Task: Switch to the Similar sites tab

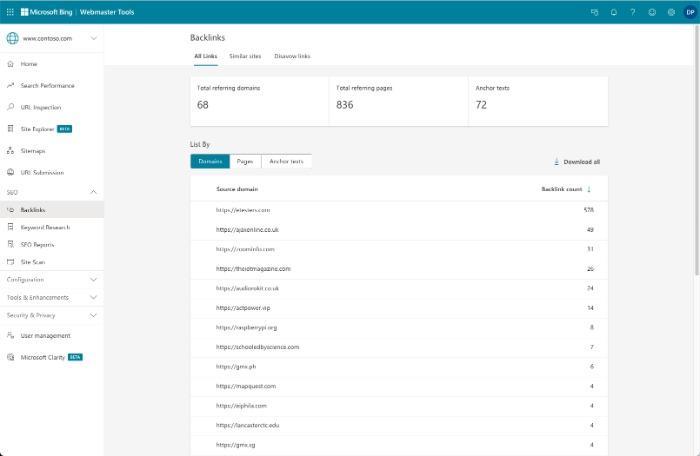Action: pyautogui.click(x=245, y=56)
